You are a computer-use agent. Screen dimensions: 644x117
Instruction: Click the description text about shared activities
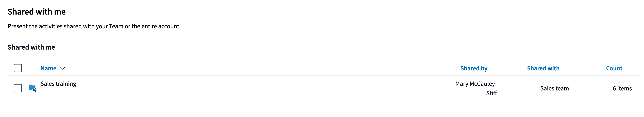pos(94,26)
